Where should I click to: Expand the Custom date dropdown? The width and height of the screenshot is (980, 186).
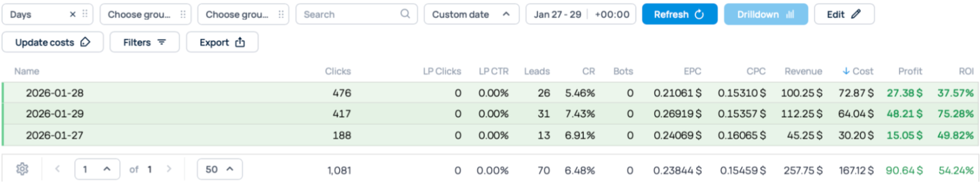point(471,14)
